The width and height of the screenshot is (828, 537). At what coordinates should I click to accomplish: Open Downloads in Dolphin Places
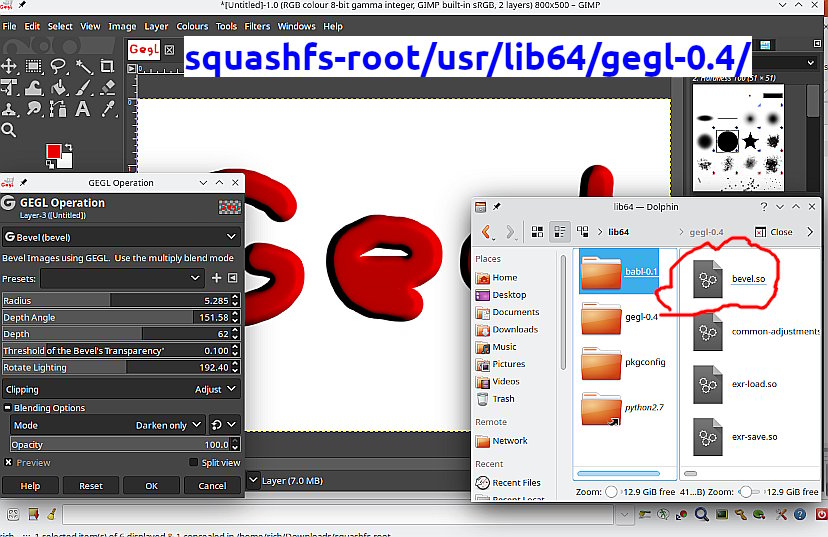pos(507,329)
